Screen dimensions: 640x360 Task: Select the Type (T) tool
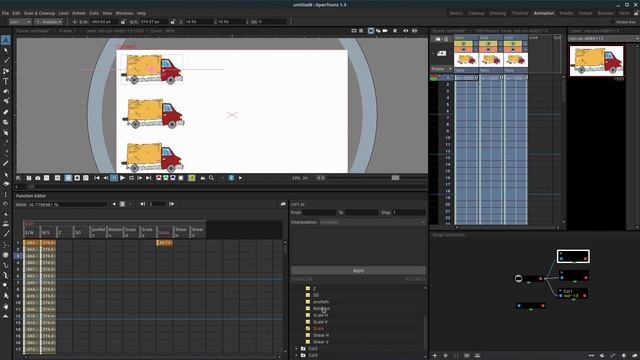pos(6,82)
